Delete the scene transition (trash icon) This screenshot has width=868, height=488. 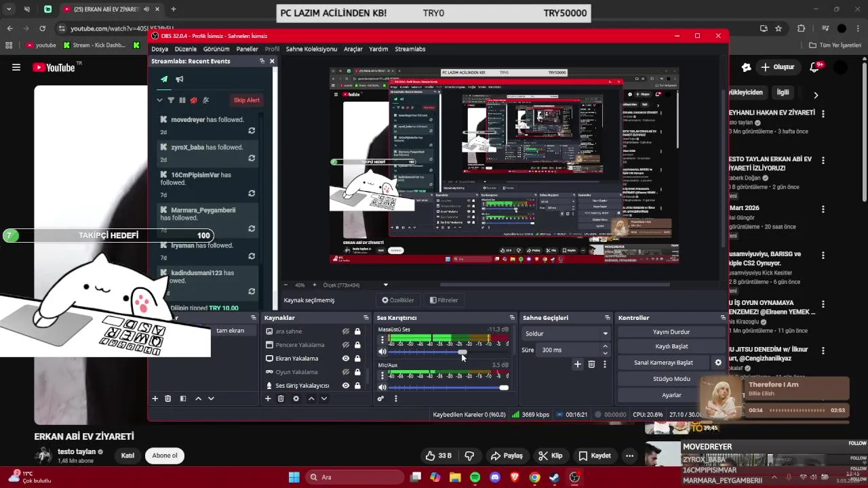coord(591,365)
